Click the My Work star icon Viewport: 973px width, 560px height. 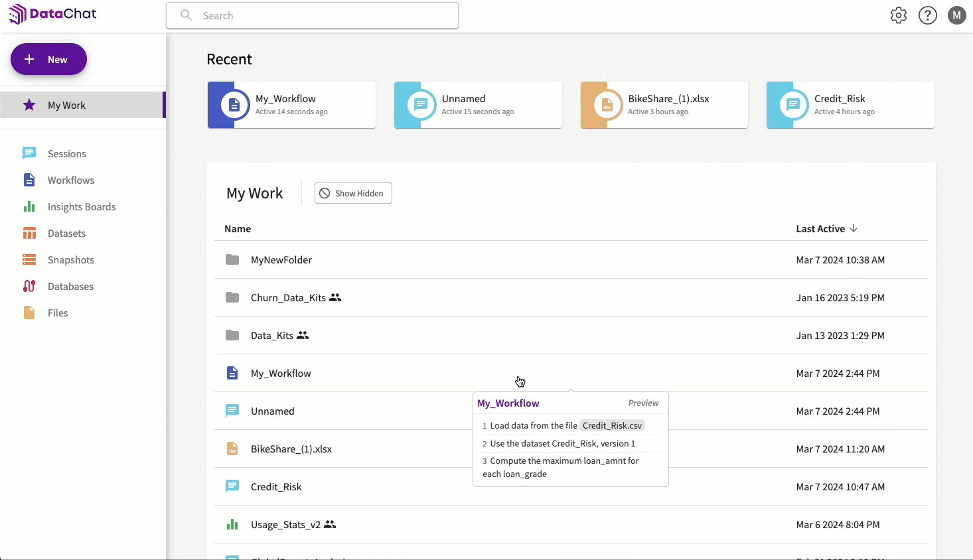[x=29, y=105]
